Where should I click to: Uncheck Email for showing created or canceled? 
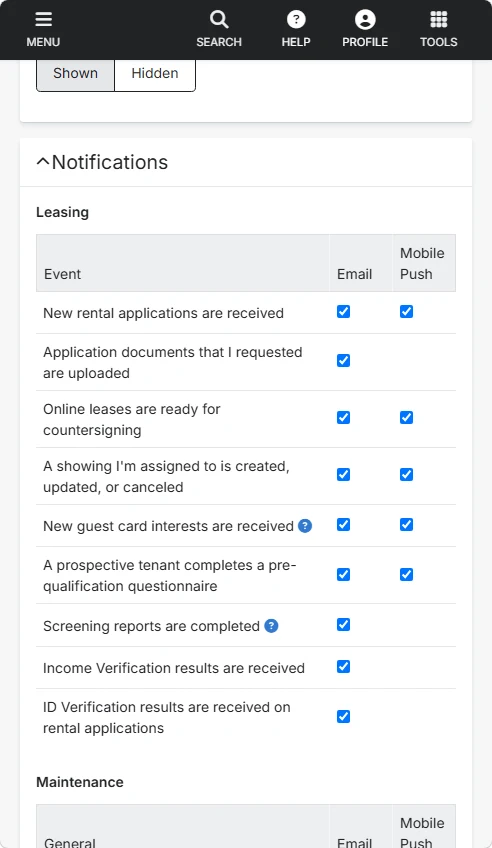coord(343,474)
